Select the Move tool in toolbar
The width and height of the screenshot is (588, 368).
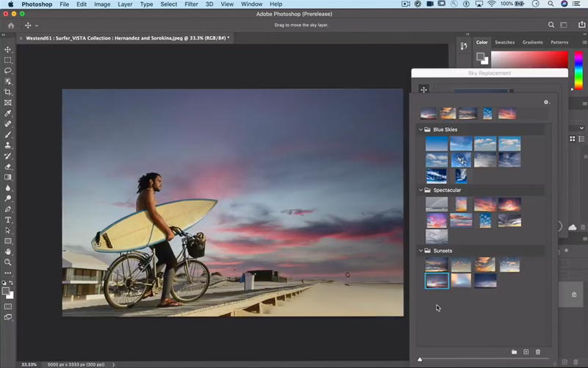[x=8, y=50]
